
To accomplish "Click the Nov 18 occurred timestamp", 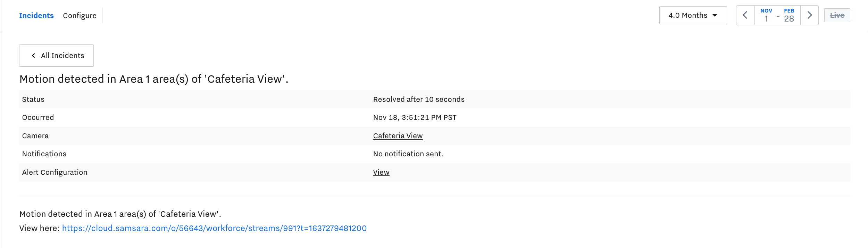I will click(415, 117).
